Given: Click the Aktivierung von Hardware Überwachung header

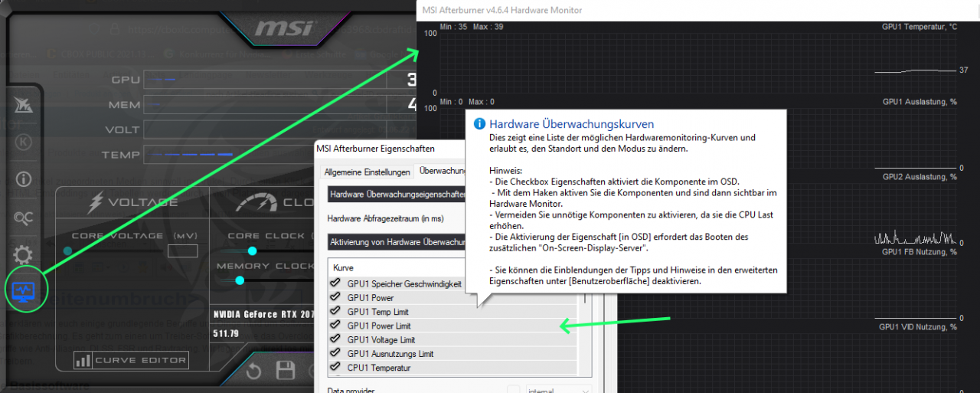Looking at the screenshot, I should (x=397, y=242).
